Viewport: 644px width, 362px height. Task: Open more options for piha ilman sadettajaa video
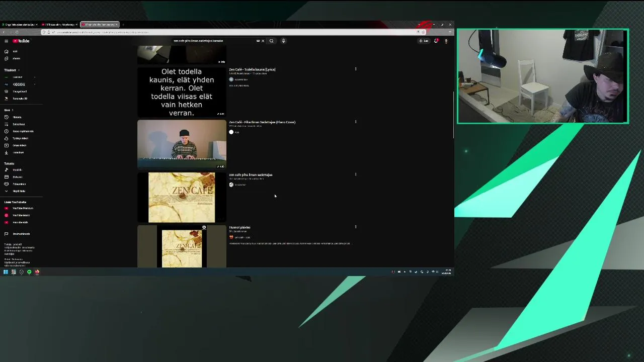(356, 174)
